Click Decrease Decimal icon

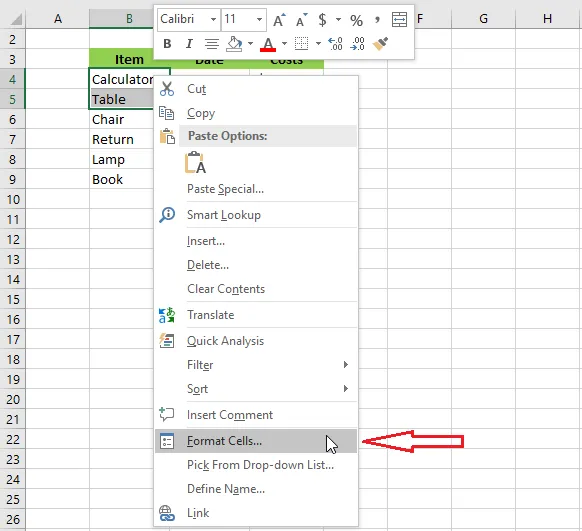[x=357, y=43]
